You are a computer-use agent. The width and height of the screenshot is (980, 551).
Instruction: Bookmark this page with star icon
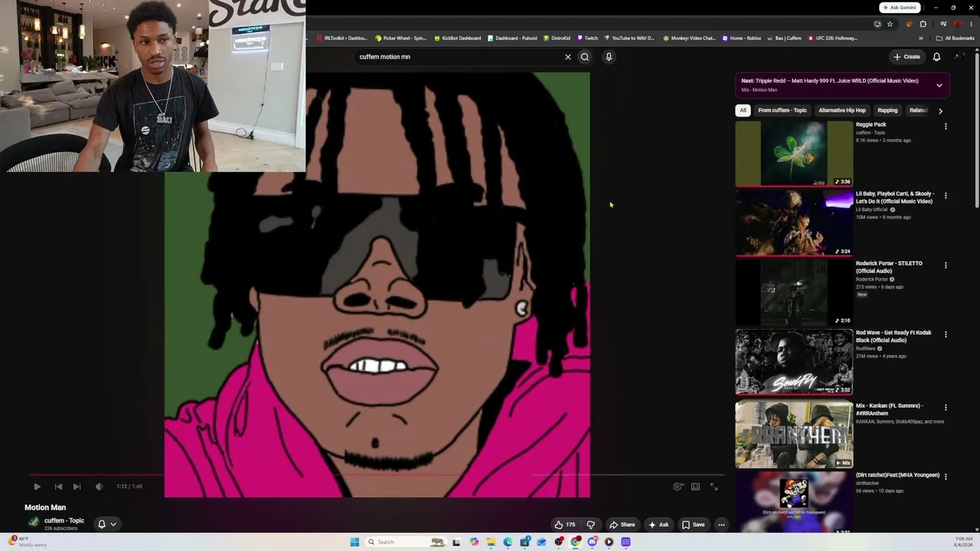(x=890, y=24)
